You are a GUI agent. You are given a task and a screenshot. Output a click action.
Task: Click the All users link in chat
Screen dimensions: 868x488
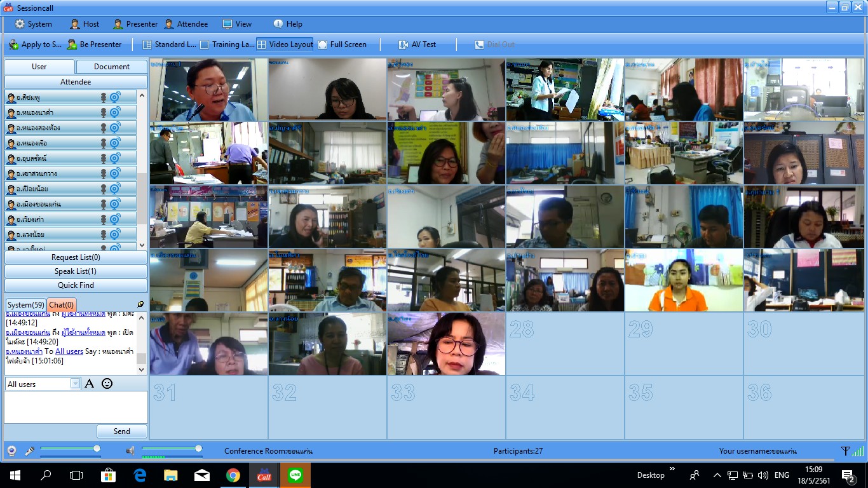69,351
